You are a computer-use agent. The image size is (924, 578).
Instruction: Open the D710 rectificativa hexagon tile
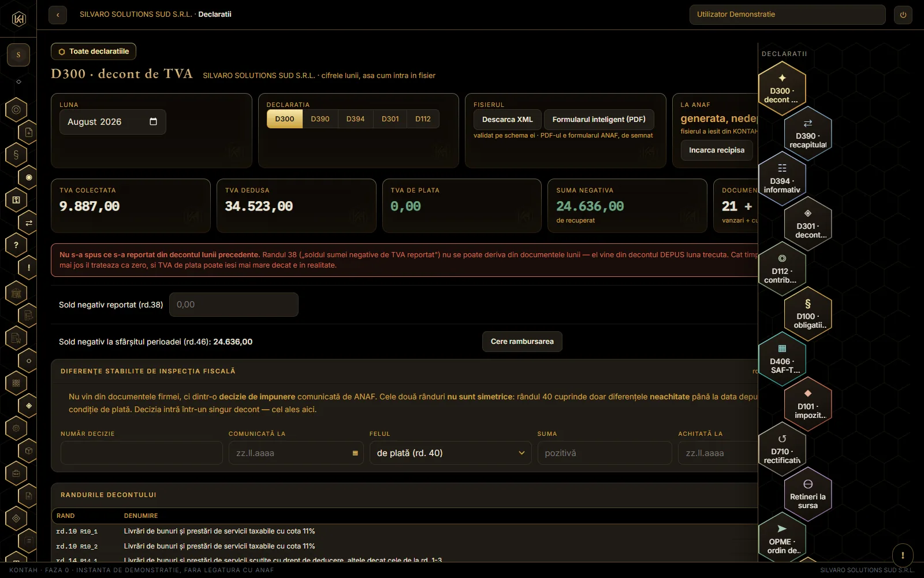782,449
